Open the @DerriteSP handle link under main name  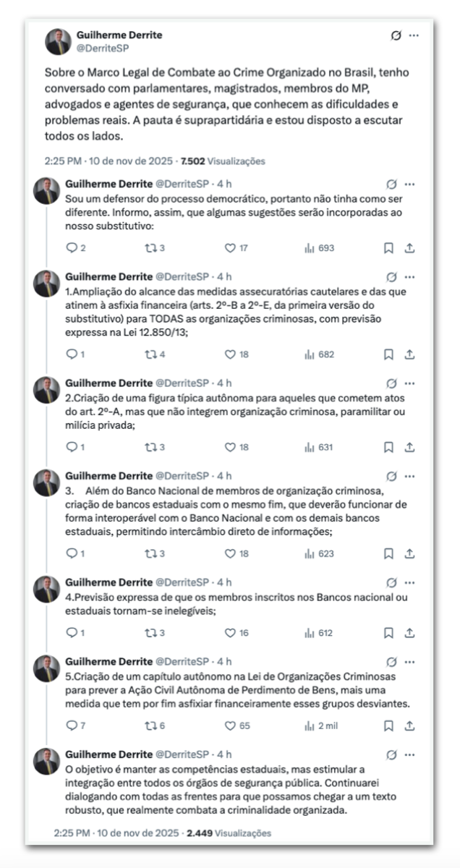click(103, 48)
